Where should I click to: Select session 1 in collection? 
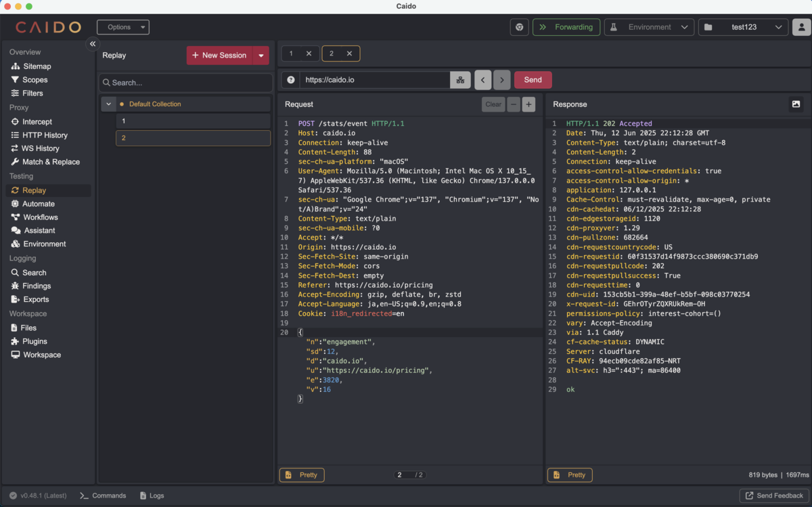click(193, 121)
